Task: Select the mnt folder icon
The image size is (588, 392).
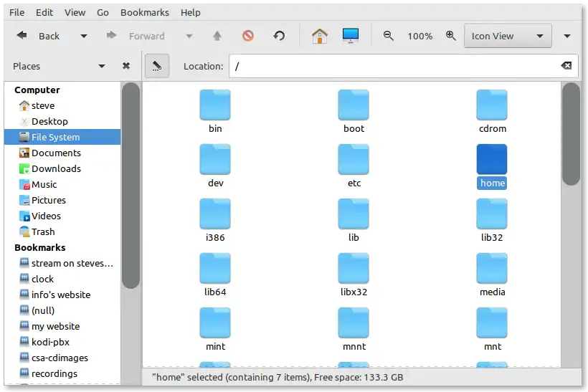Action: (x=492, y=322)
